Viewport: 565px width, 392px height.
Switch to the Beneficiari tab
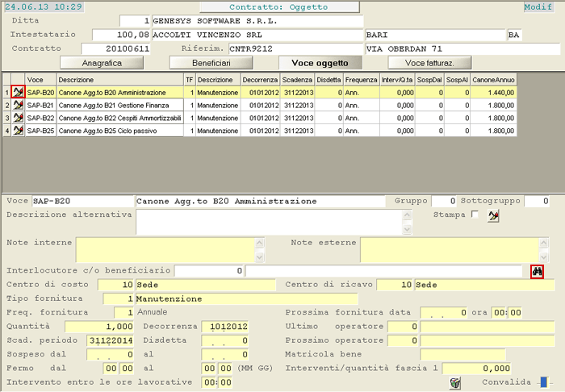click(211, 63)
